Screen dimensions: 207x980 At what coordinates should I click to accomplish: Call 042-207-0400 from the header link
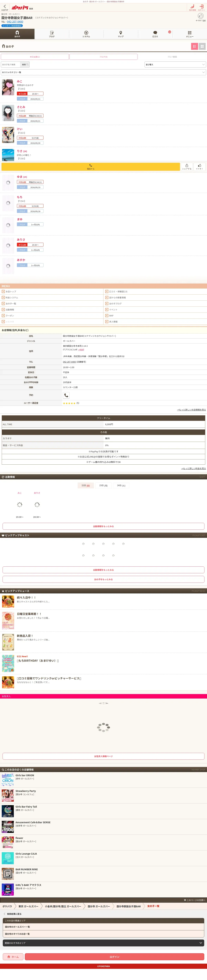click(15, 22)
